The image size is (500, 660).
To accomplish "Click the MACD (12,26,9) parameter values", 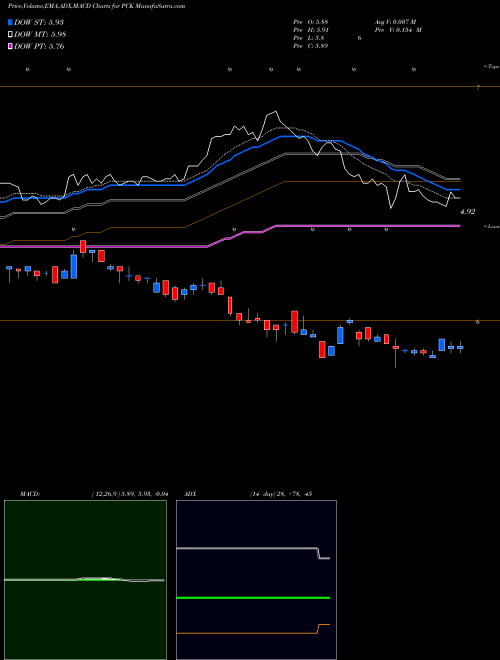I will tap(129, 494).
